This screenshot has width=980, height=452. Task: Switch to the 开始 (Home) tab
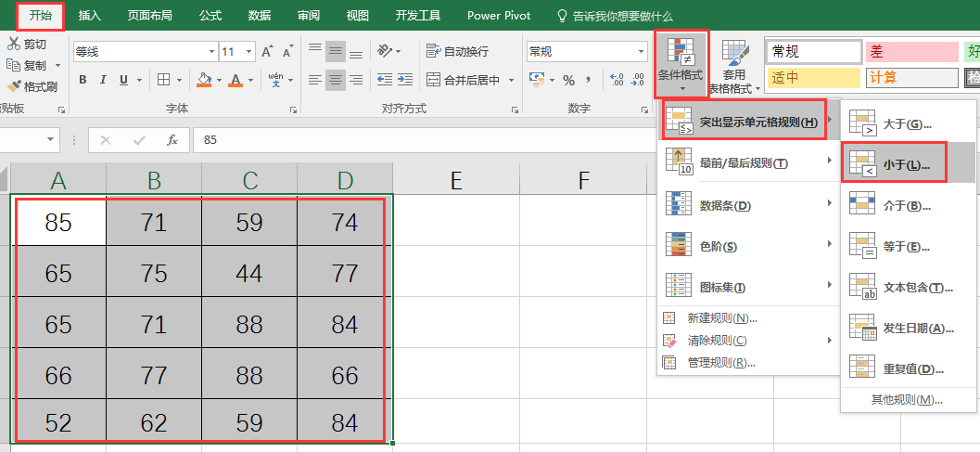point(40,16)
